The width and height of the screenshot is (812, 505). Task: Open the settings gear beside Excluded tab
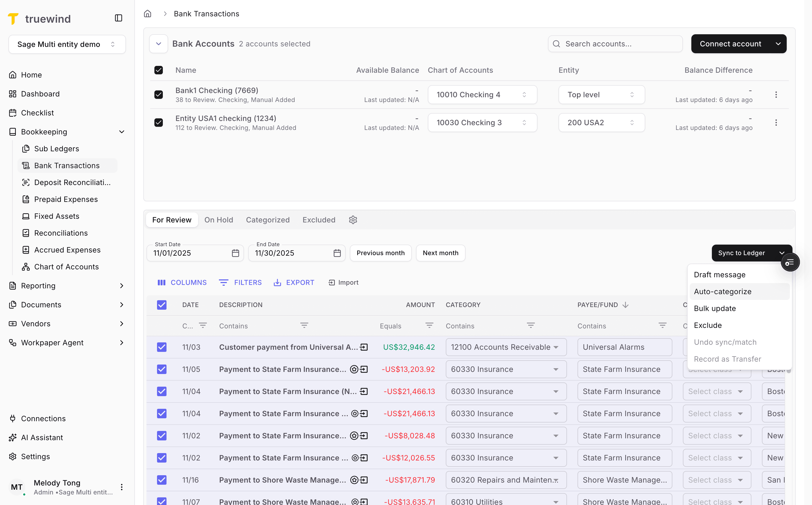tap(353, 220)
